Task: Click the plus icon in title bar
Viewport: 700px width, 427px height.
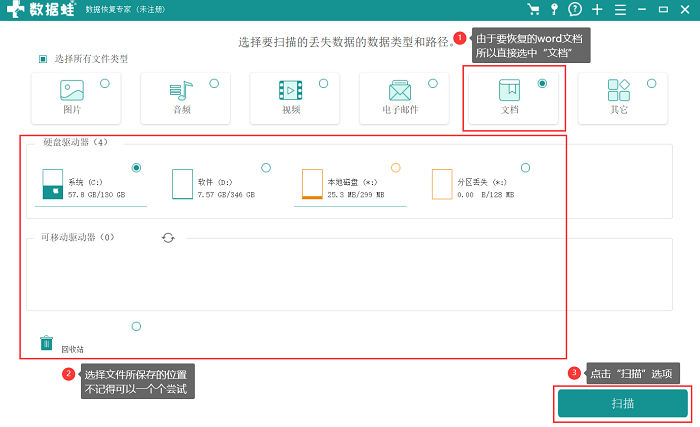Action: (597, 9)
